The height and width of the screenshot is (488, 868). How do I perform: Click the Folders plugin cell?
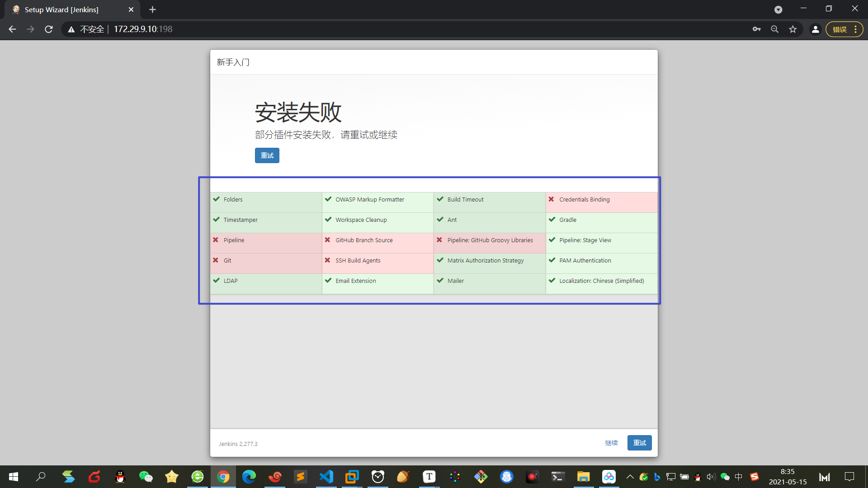pos(266,202)
